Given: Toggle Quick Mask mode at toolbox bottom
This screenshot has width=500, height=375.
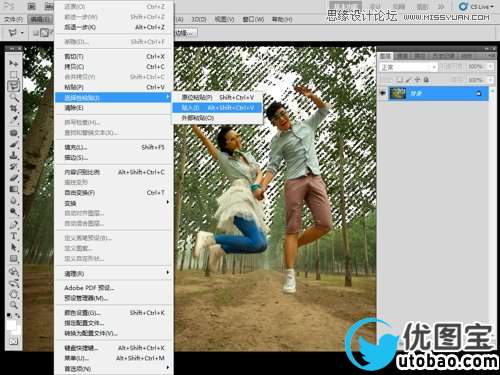Looking at the screenshot, I should coord(14,341).
